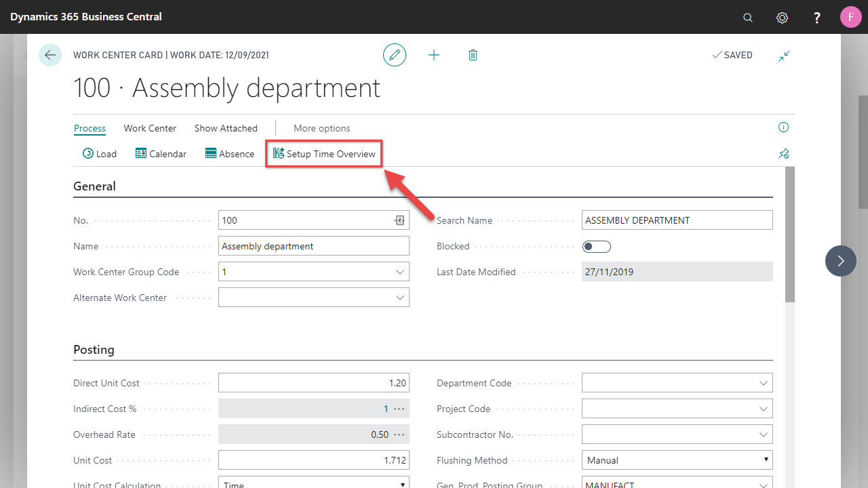Click the pencil edit icon
Viewport: 868px width, 488px height.
pos(395,55)
